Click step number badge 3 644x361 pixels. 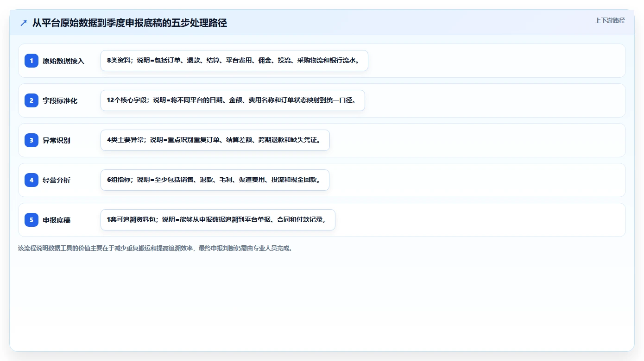[32, 140]
